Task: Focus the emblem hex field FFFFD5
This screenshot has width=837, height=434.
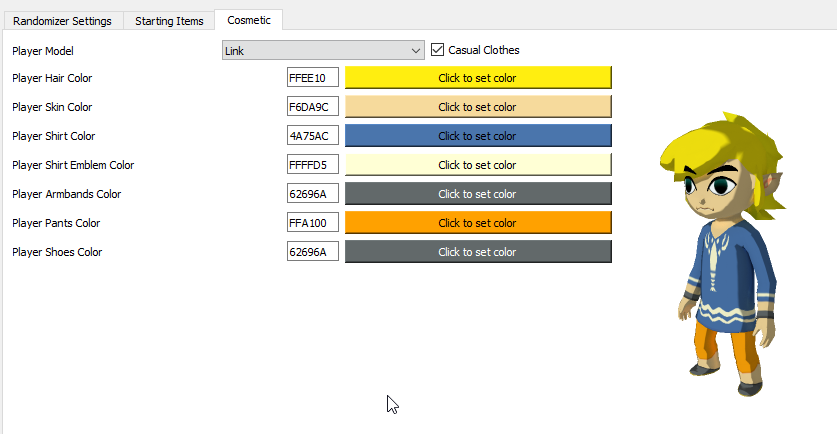Action: (x=313, y=164)
